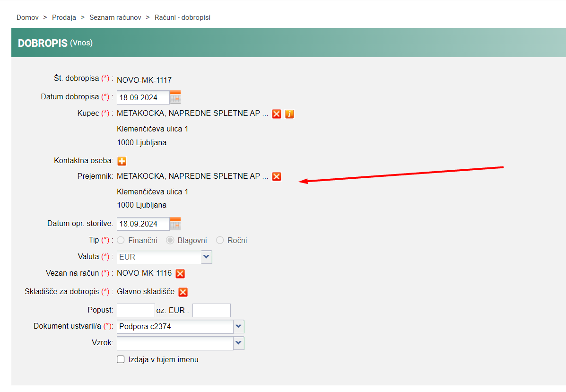Image resolution: width=566 pixels, height=392 pixels.
Task: Open Dokument ustvaril/a dropdown
Action: (239, 326)
